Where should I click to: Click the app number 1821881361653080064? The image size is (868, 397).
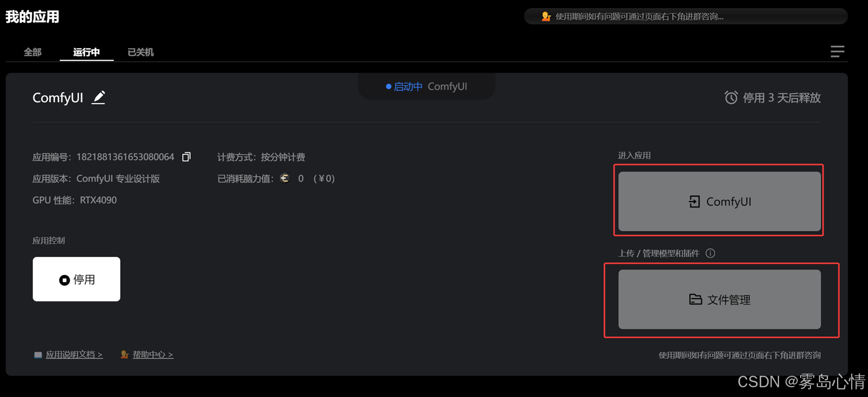click(x=125, y=157)
